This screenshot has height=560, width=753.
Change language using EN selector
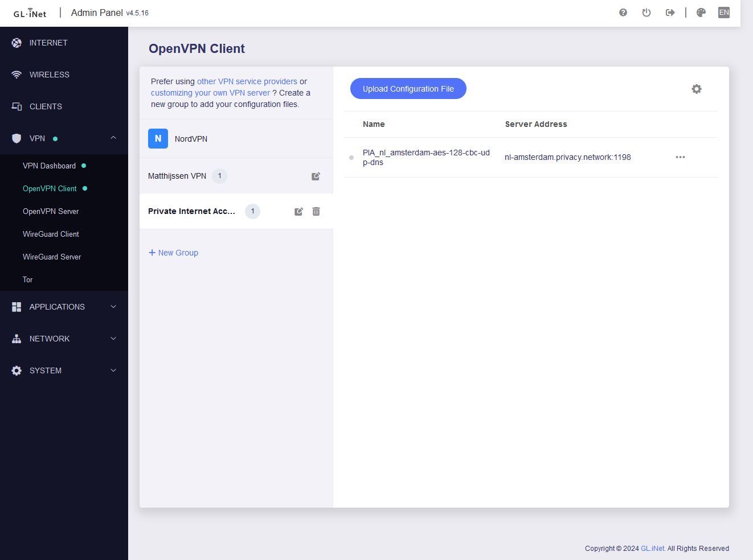[x=723, y=13]
